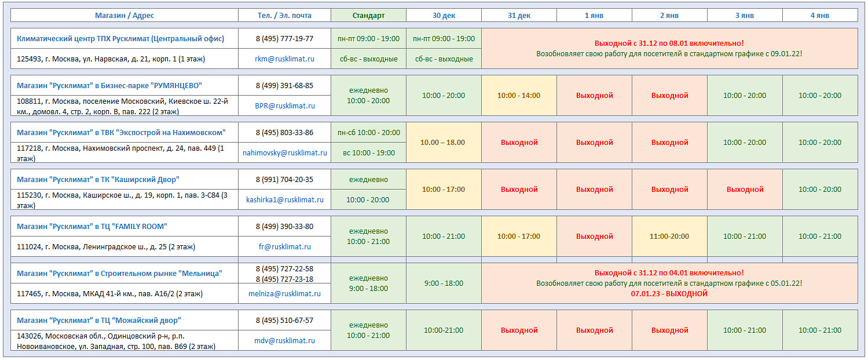868x360 pixels.
Task: Open the fr@rusklimat.ru email link
Action: click(284, 246)
